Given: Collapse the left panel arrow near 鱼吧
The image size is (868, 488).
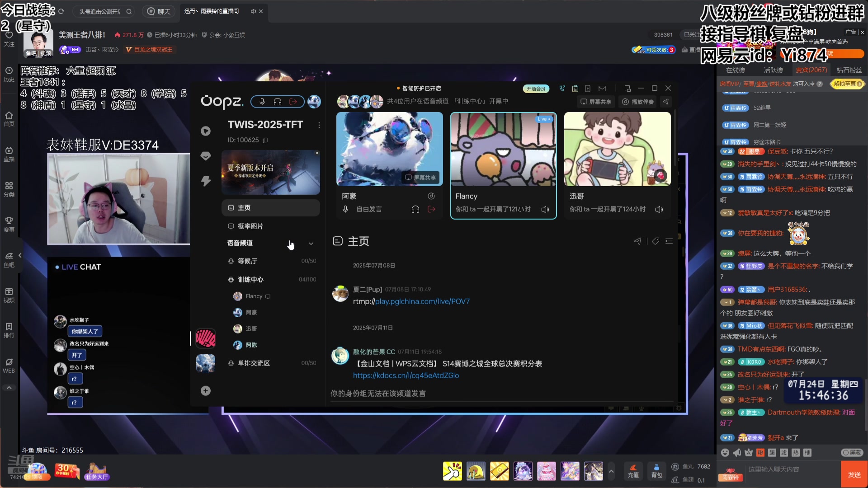Looking at the screenshot, I should click(x=20, y=255).
